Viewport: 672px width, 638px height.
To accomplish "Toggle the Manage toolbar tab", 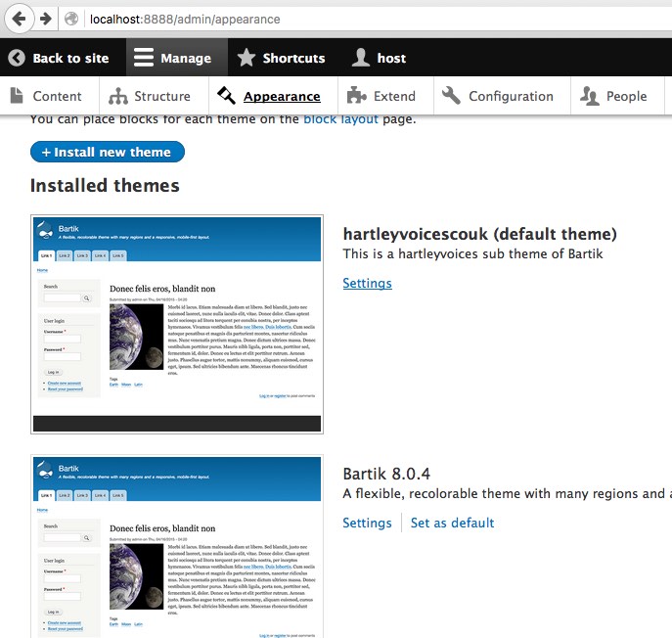I will (177, 58).
